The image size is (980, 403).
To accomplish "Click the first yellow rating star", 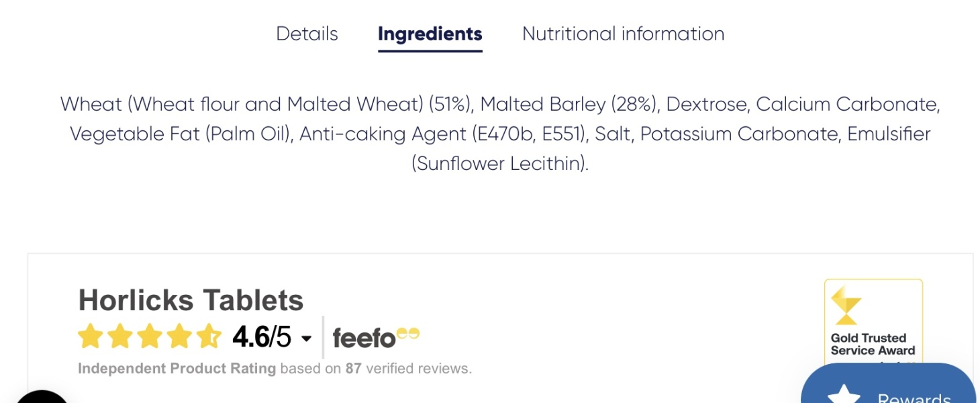I will [90, 337].
